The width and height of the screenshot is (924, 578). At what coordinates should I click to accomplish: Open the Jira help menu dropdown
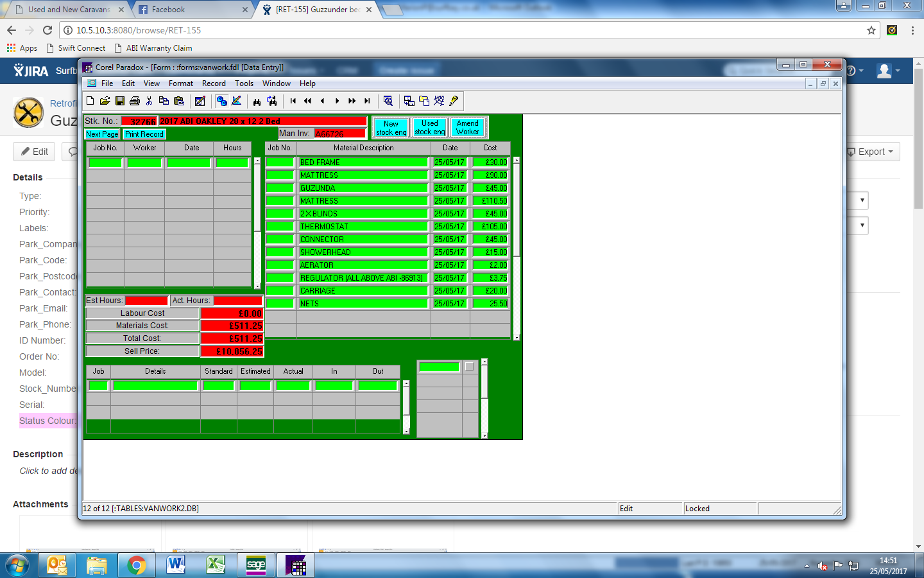click(853, 71)
